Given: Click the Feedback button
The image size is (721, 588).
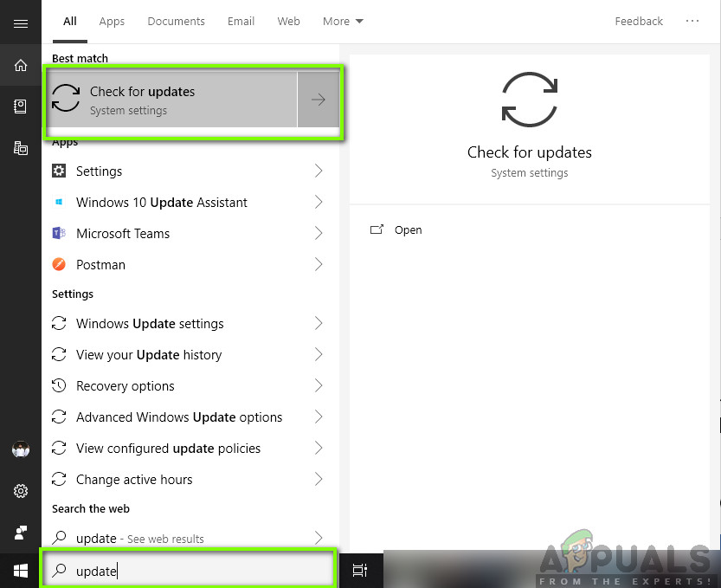Looking at the screenshot, I should [639, 21].
